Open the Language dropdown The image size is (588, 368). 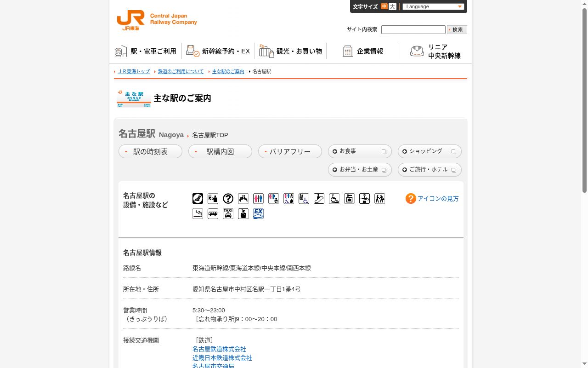coord(433,6)
